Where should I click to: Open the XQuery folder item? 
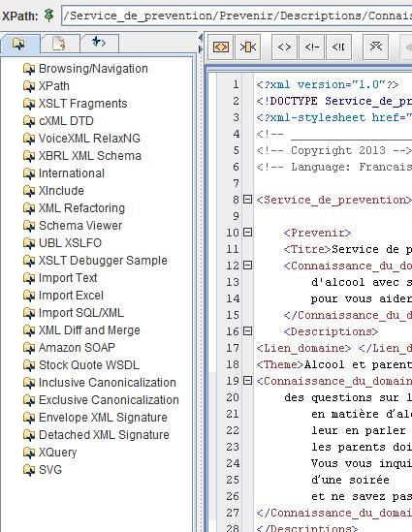coord(49,453)
